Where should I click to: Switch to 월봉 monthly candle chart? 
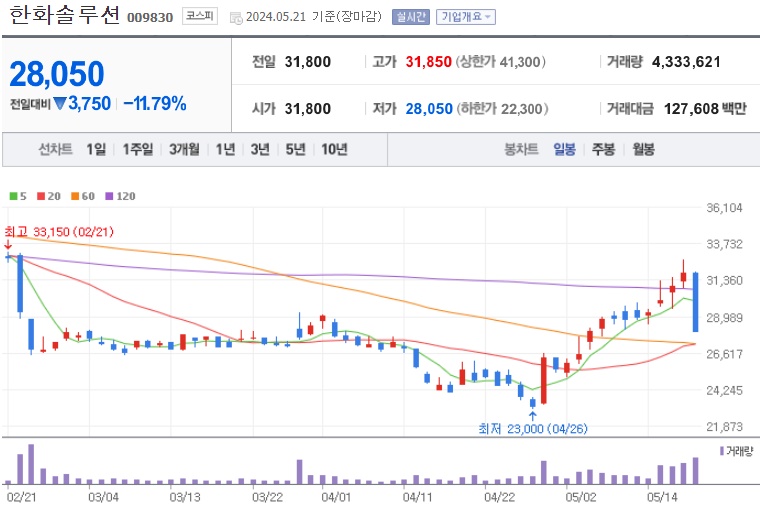click(x=643, y=149)
